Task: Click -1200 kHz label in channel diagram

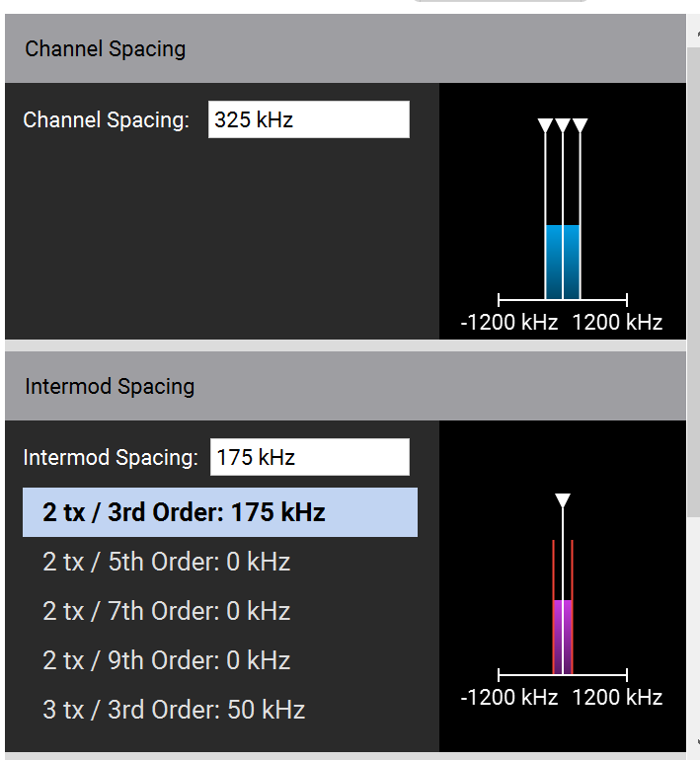Action: click(509, 323)
